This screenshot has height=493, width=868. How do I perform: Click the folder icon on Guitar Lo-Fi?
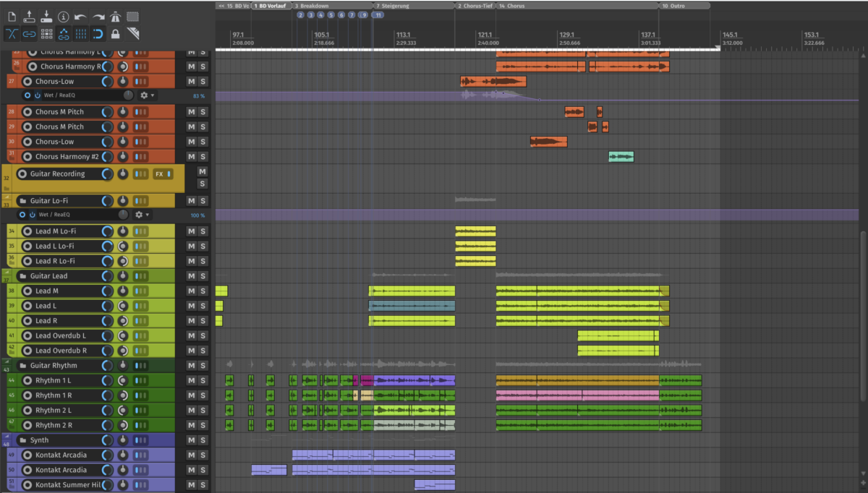[x=22, y=201]
